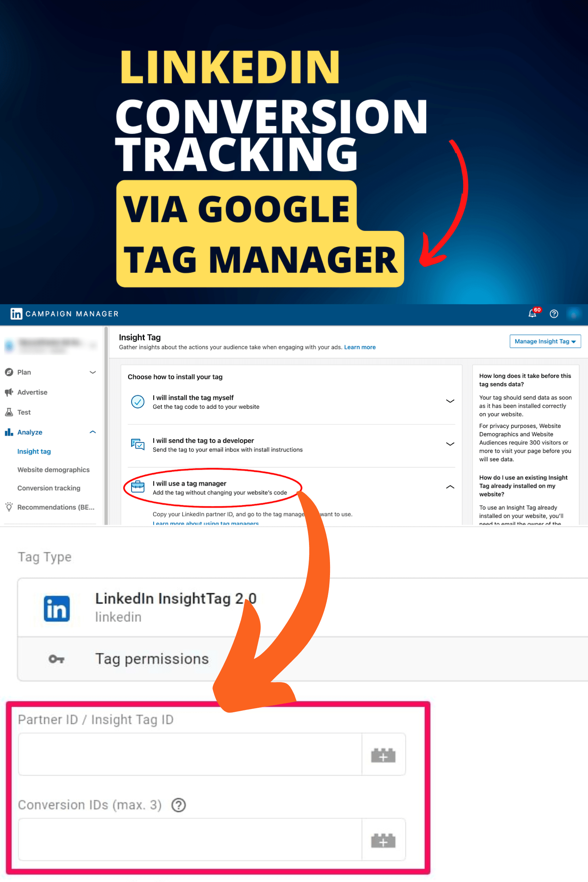Expand 'I will send the tag to a developer' chevron
The height and width of the screenshot is (882, 588).
pos(450,444)
